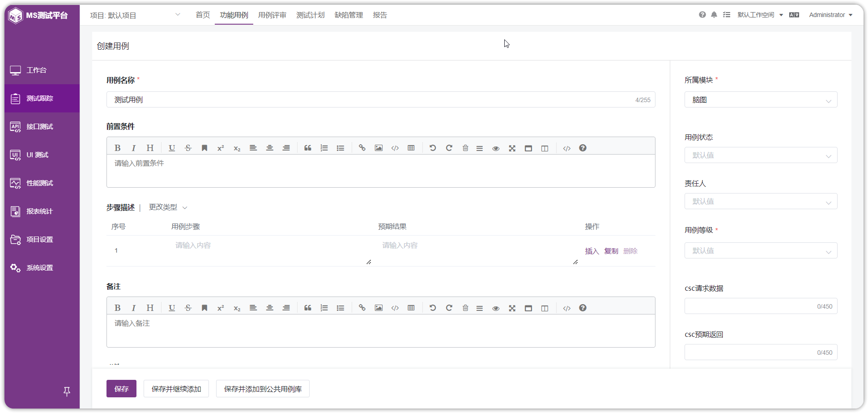Image resolution: width=868 pixels, height=413 pixels.
Task: Click the 保存 button
Action: tap(121, 389)
